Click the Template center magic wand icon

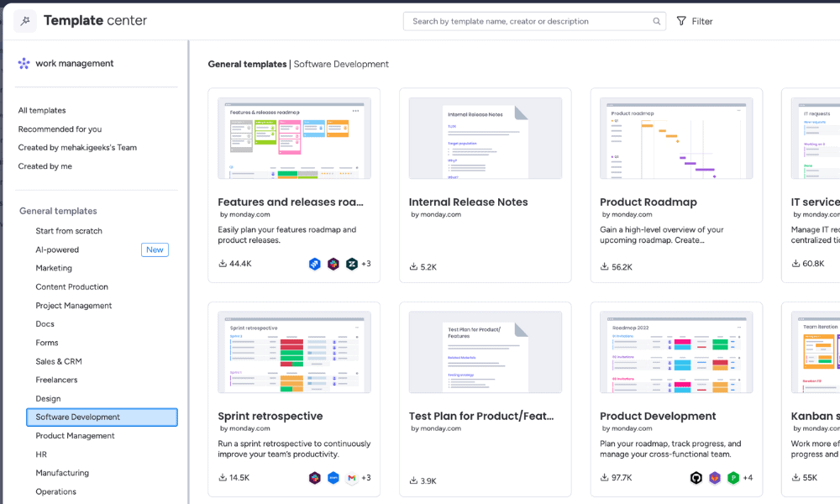(25, 21)
